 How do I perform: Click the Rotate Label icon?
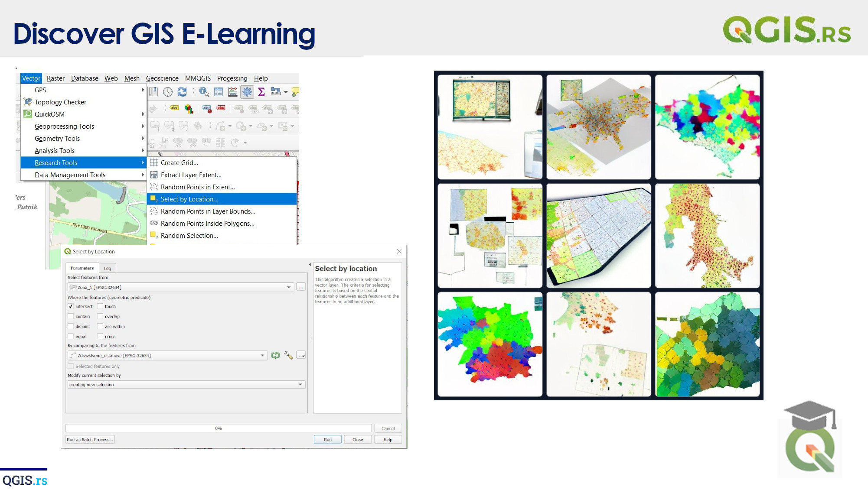(282, 109)
